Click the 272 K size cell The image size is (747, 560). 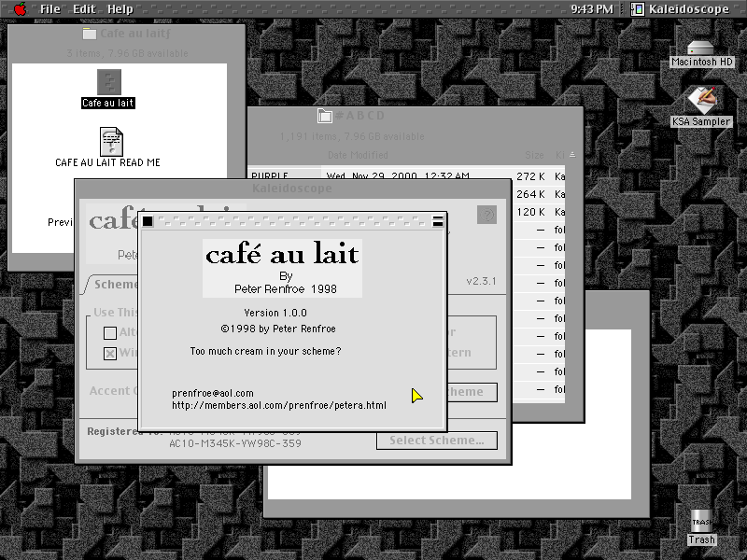click(530, 176)
